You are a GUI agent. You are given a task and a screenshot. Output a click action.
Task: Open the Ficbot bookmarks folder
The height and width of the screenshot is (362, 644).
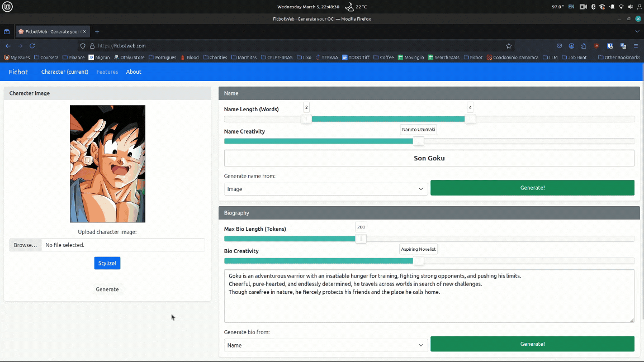click(473, 58)
